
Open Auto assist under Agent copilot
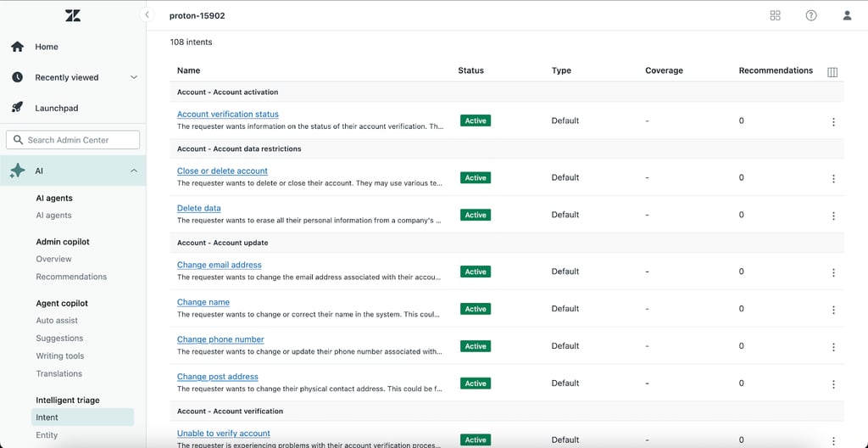click(57, 321)
